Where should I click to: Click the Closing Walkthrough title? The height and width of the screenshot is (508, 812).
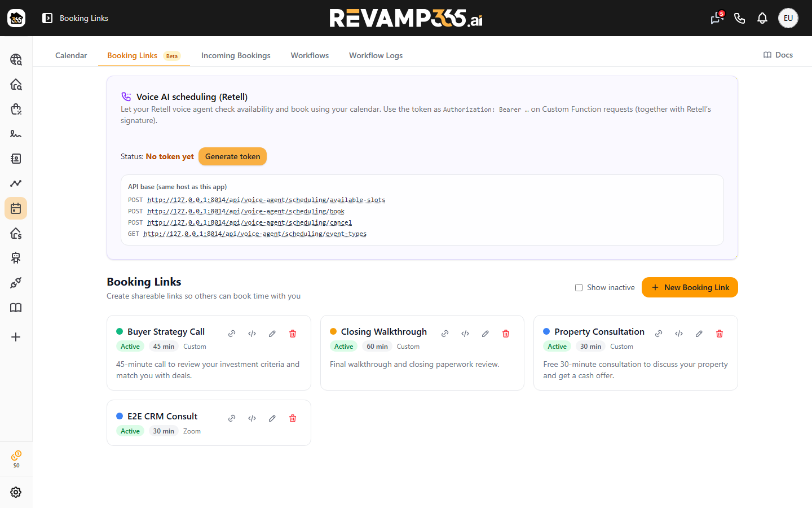[x=384, y=331]
